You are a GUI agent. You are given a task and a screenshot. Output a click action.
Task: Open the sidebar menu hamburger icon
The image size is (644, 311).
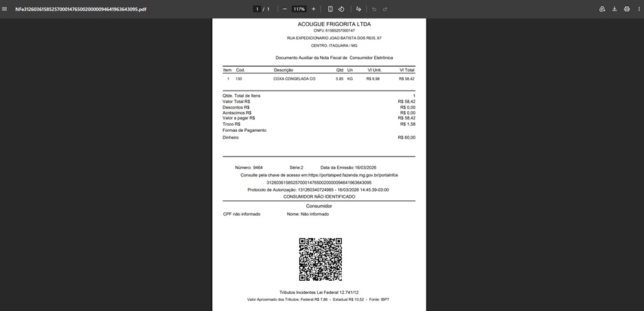click(x=5, y=9)
